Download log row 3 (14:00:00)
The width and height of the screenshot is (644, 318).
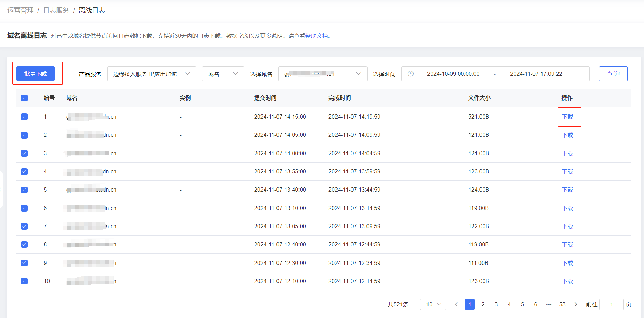pyautogui.click(x=568, y=153)
